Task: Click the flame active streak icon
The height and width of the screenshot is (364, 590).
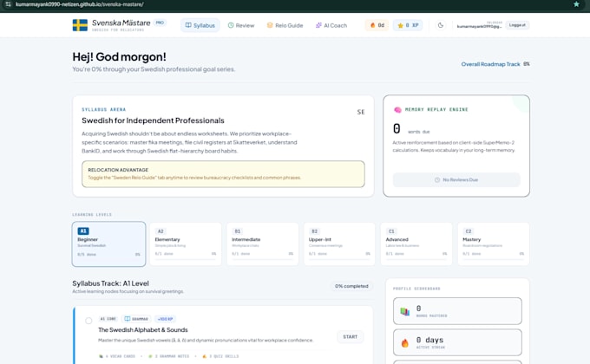Action: pos(405,342)
